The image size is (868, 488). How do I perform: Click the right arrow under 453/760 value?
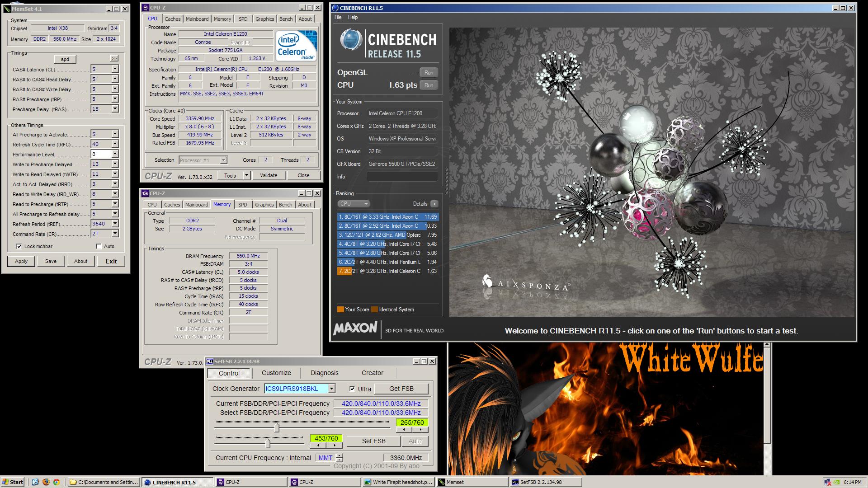pos(334,445)
